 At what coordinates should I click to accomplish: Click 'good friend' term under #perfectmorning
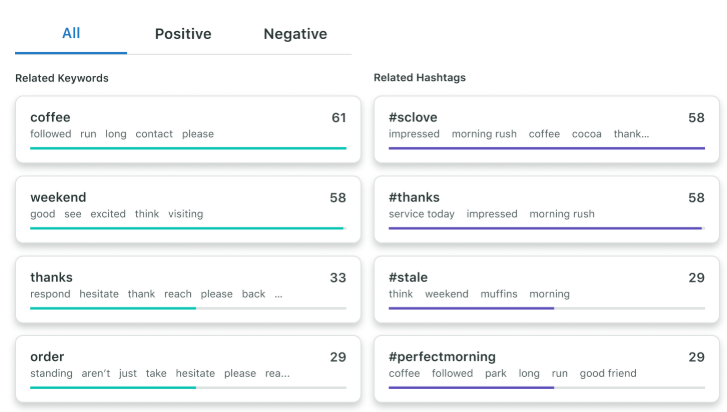click(608, 374)
